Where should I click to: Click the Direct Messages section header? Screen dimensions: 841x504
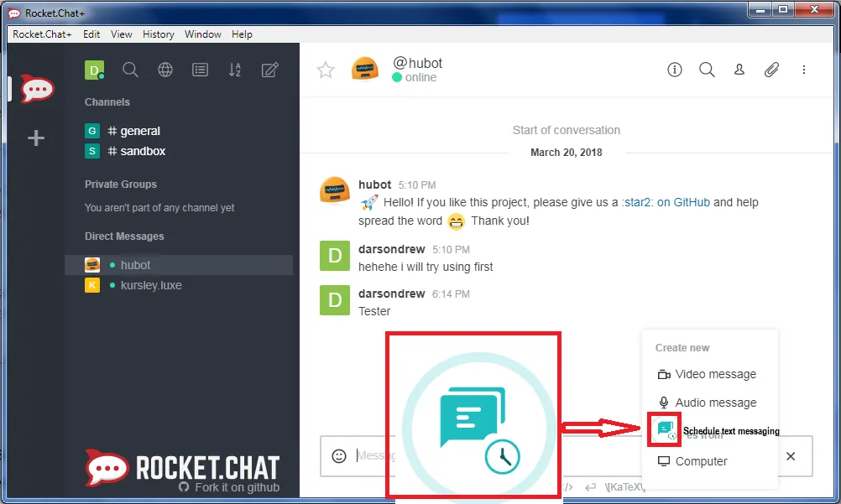click(x=124, y=236)
